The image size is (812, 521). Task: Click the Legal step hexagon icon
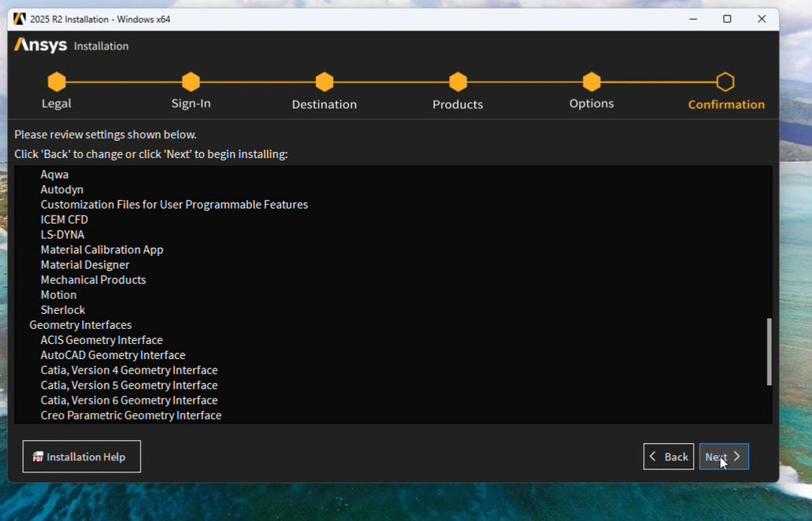pyautogui.click(x=56, y=82)
